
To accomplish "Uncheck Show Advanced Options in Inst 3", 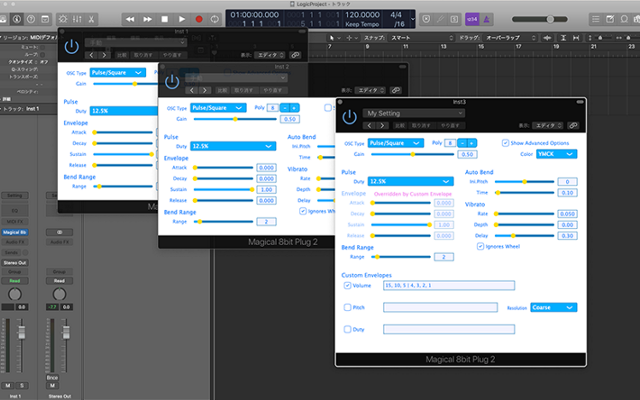I will (x=505, y=143).
